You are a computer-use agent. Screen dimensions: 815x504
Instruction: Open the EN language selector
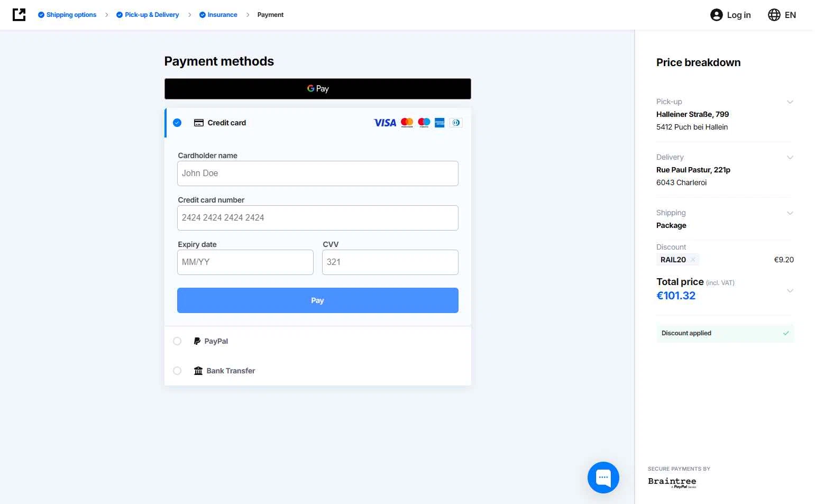pyautogui.click(x=782, y=15)
